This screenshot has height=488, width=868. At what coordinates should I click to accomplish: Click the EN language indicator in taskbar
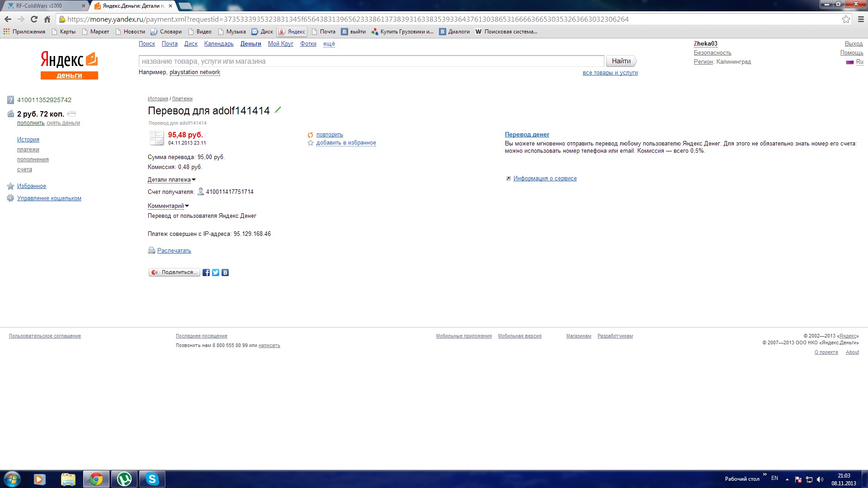point(774,478)
